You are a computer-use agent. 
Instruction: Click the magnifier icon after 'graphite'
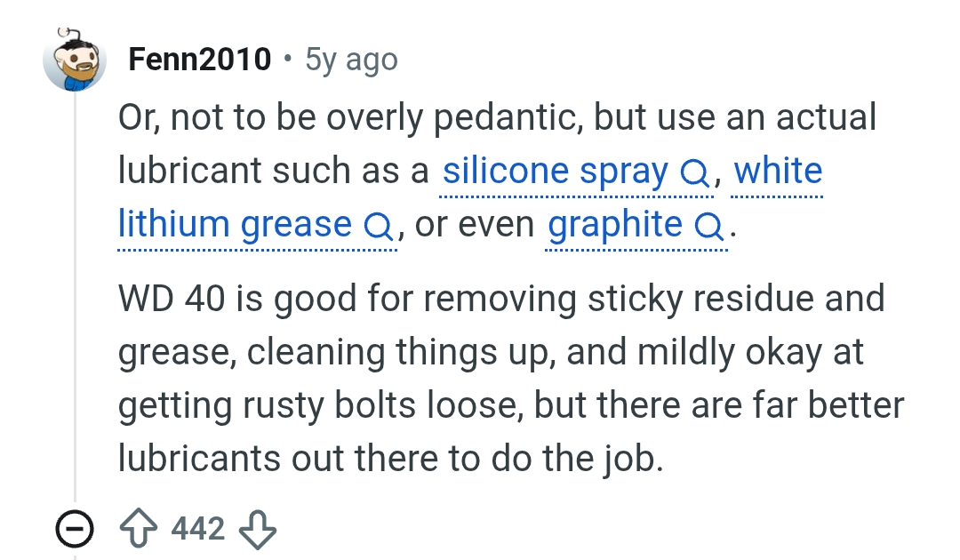click(x=708, y=227)
